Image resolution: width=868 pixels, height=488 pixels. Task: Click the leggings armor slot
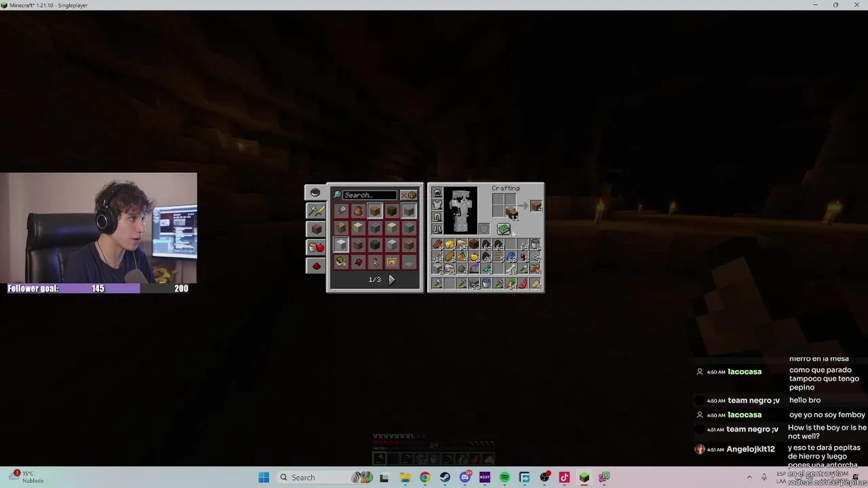click(437, 217)
